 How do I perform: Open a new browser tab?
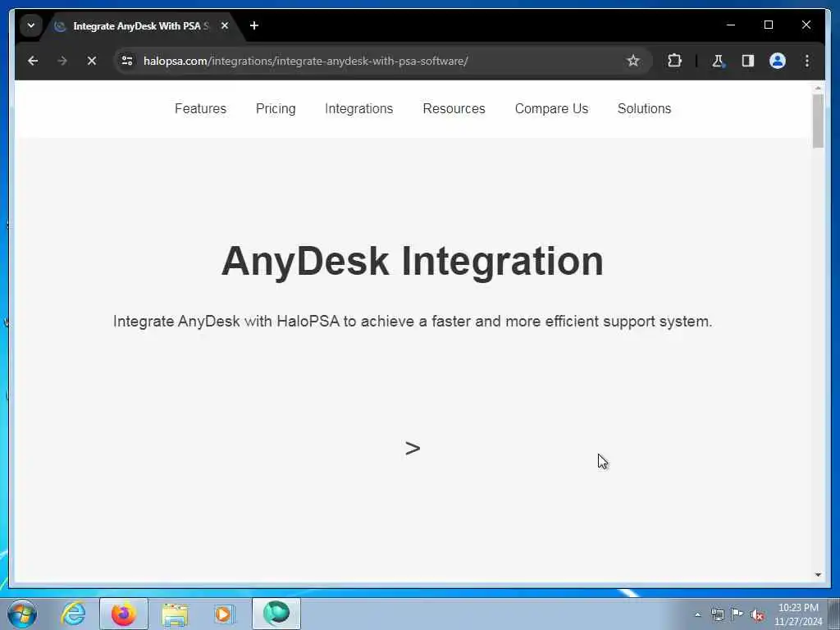(254, 25)
